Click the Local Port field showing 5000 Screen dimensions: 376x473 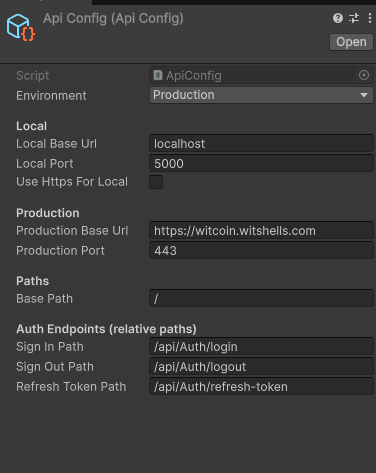261,164
